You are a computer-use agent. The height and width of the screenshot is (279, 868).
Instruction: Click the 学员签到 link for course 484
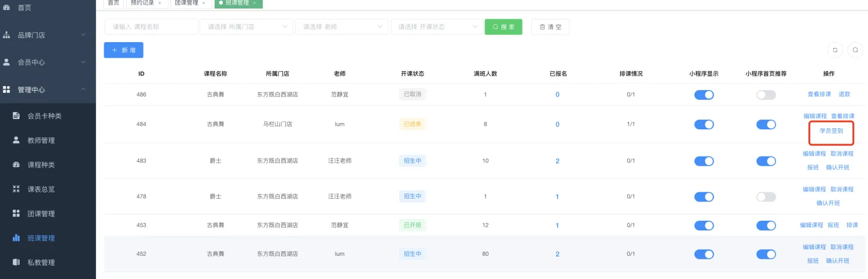tap(831, 131)
